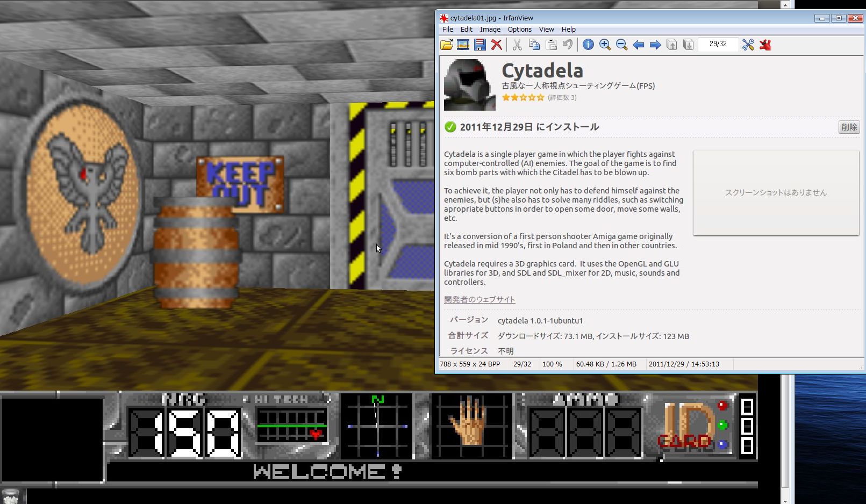This screenshot has height=504, width=866.
Task: Click the 2011/12/29 / 14:53:13 status date
Action: click(684, 364)
